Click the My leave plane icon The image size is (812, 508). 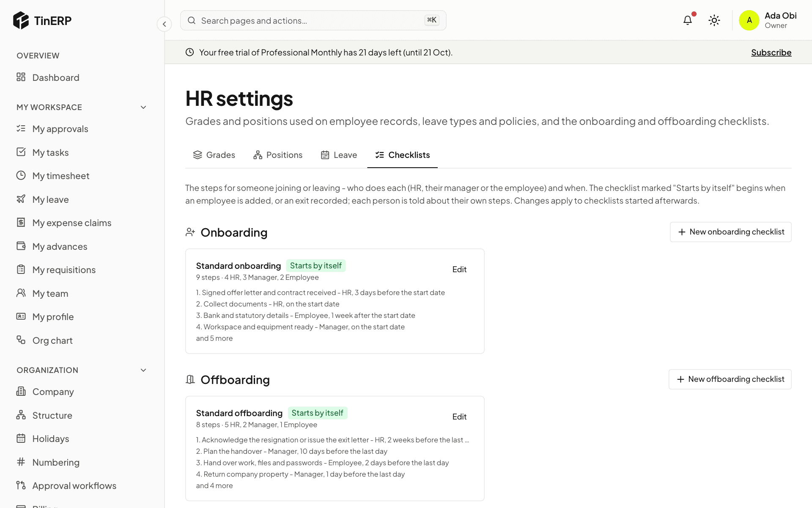coord(21,199)
